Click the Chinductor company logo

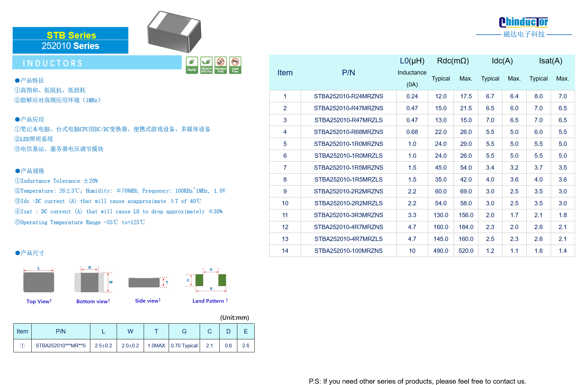pyautogui.click(x=523, y=22)
